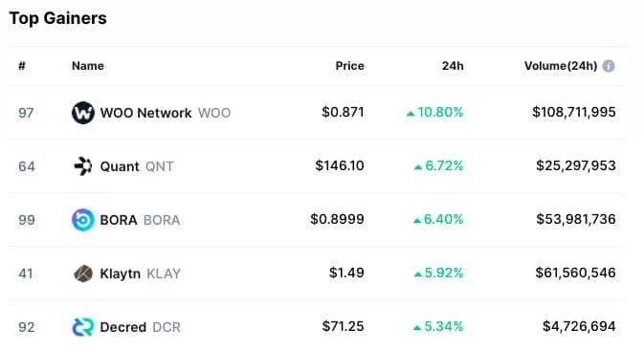Image resolution: width=644 pixels, height=351 pixels.
Task: Sort by the Name column header
Action: pos(87,66)
